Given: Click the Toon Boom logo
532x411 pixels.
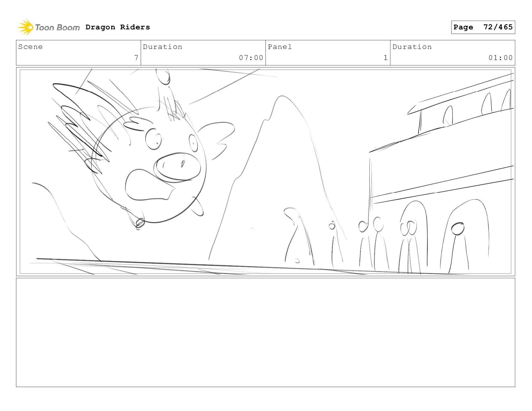Looking at the screenshot, I should pos(48,27).
